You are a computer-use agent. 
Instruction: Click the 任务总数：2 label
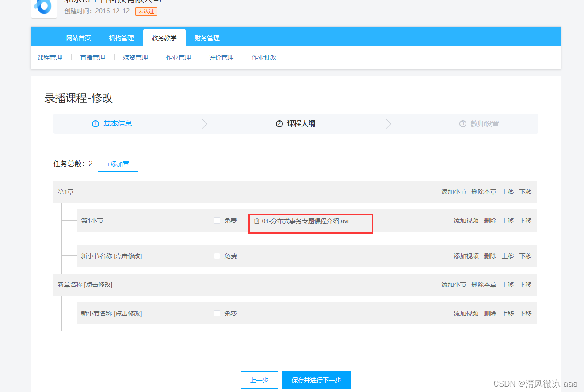[x=73, y=164]
